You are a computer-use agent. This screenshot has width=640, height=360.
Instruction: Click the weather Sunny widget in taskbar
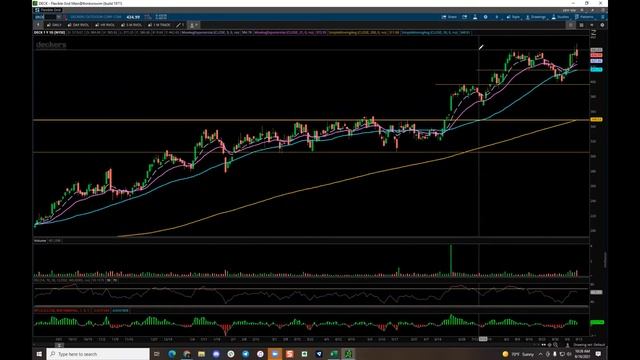point(518,354)
